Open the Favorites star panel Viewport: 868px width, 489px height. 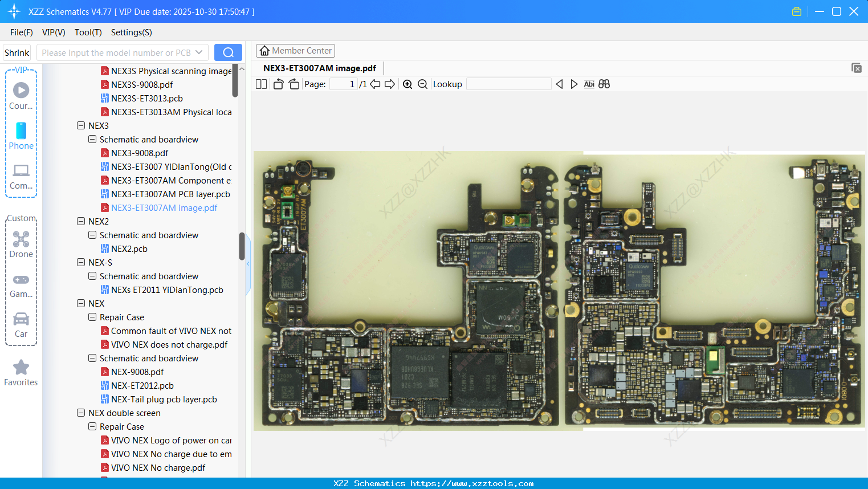coord(21,373)
